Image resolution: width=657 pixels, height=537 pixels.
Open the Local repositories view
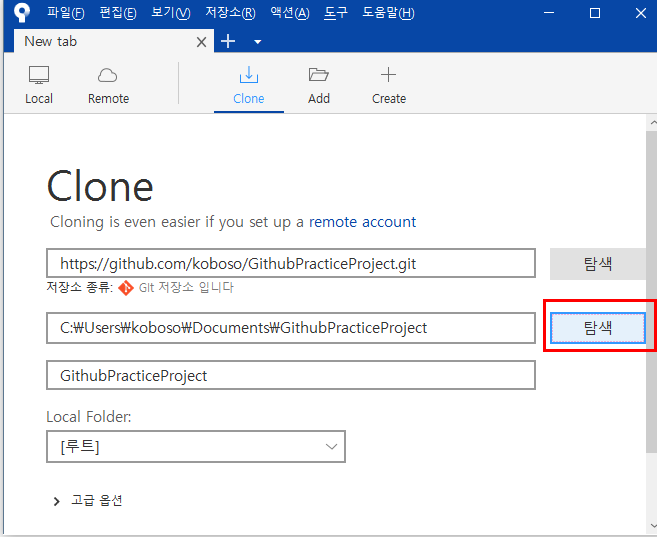point(39,85)
